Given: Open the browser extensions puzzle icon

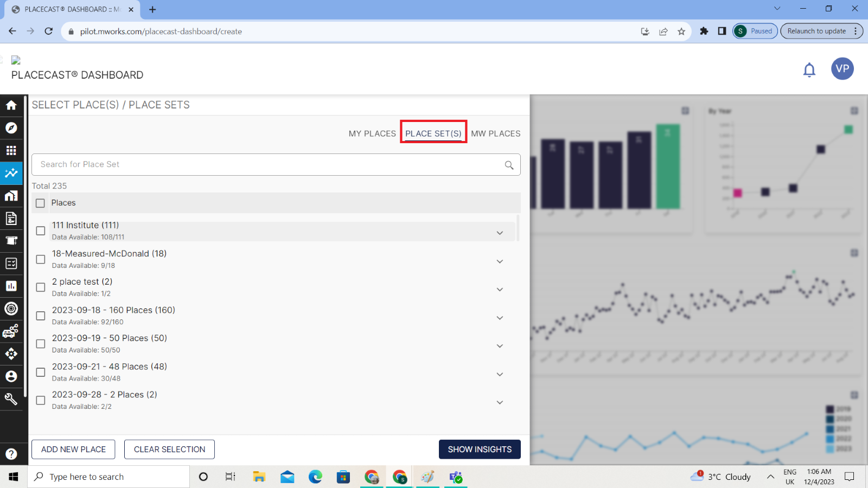Looking at the screenshot, I should pos(704,31).
